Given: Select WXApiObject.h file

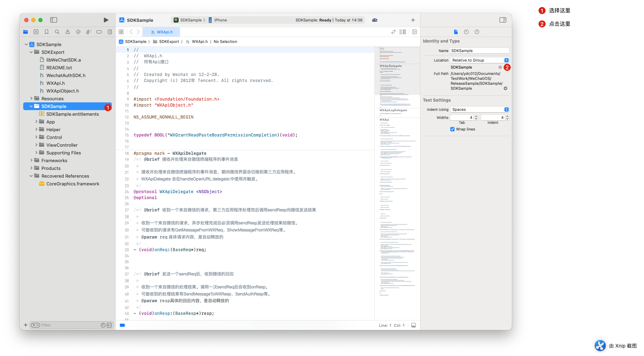Looking at the screenshot, I should coord(63,91).
